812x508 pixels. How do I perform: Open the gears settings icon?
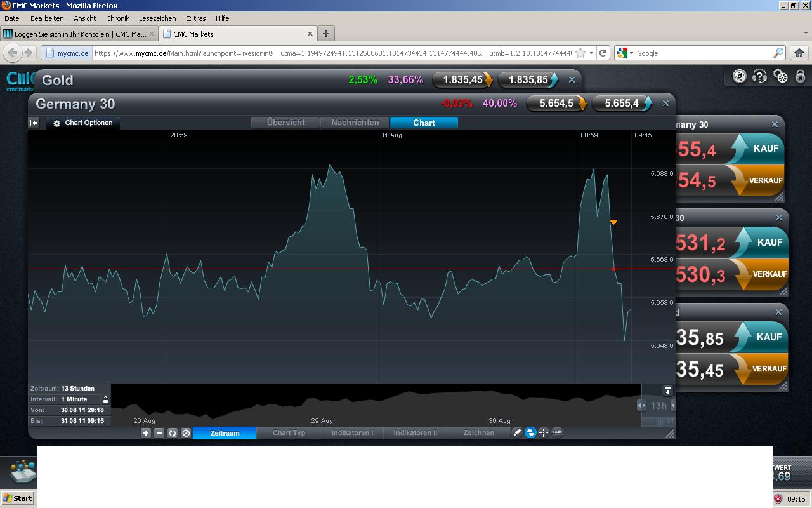pos(780,77)
